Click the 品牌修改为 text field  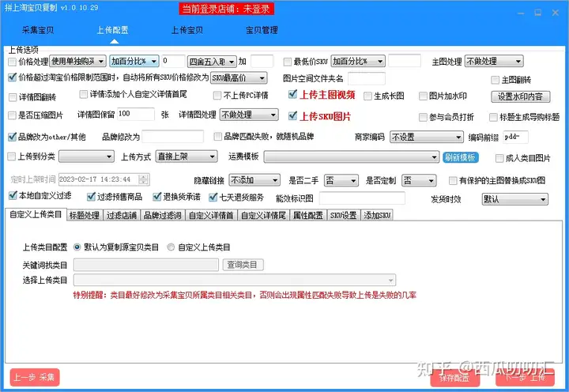(x=173, y=137)
